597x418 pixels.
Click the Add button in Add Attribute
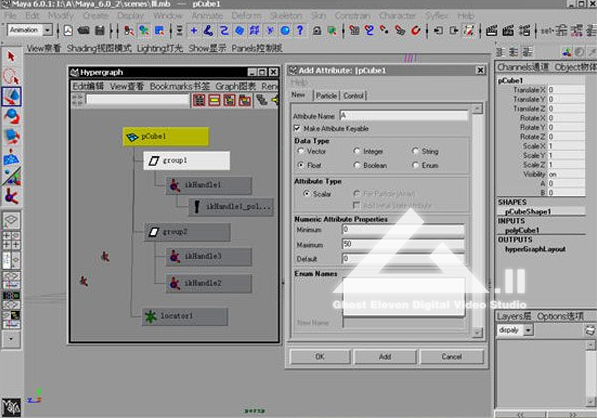[x=385, y=357]
